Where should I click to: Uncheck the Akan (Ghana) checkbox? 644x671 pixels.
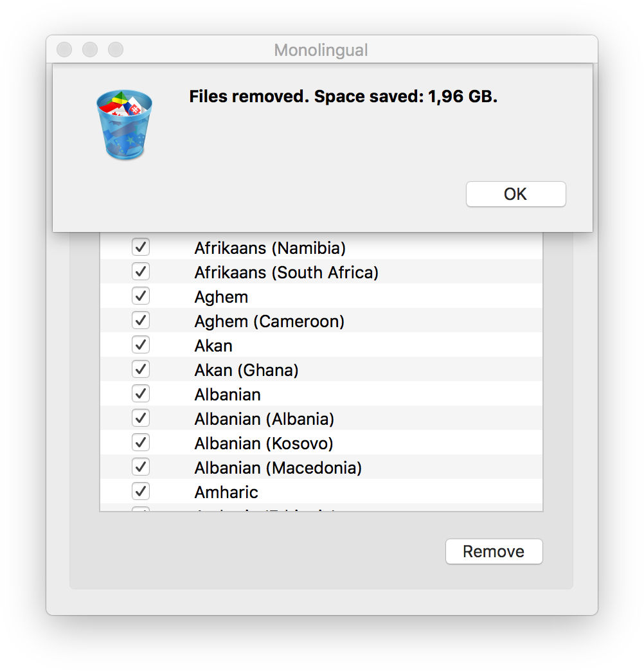[140, 369]
